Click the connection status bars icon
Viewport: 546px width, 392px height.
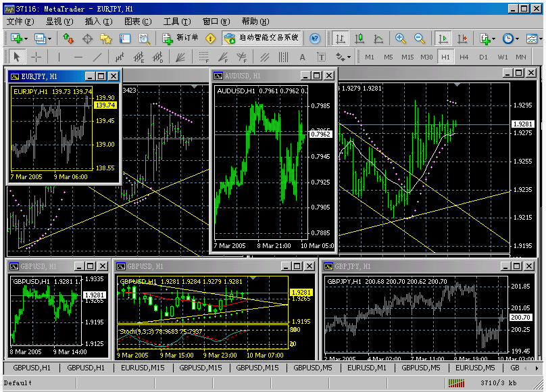click(x=457, y=383)
